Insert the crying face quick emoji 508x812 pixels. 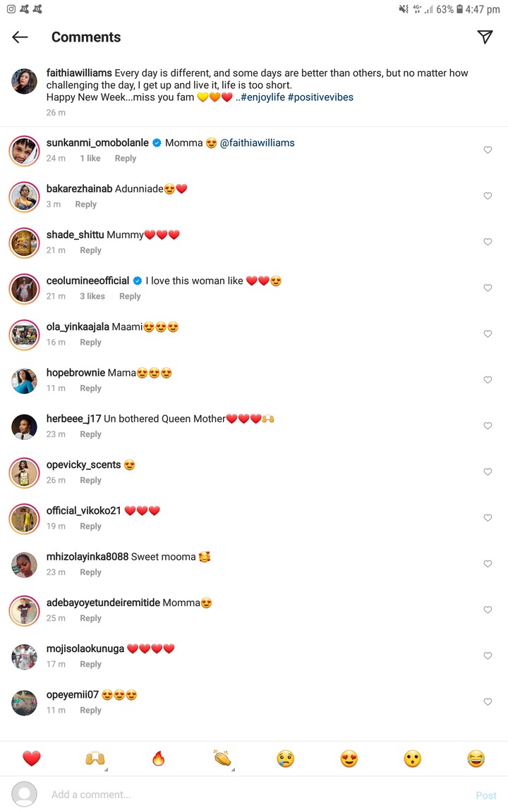[x=286, y=758]
